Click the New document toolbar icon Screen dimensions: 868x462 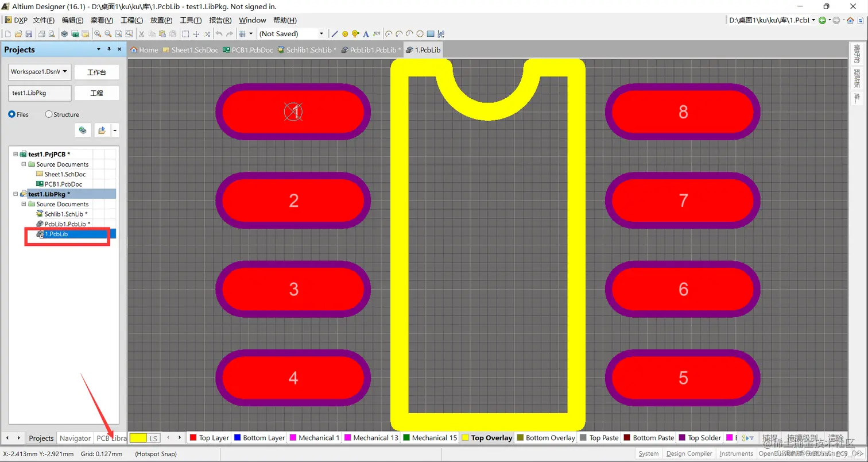tap(8, 34)
